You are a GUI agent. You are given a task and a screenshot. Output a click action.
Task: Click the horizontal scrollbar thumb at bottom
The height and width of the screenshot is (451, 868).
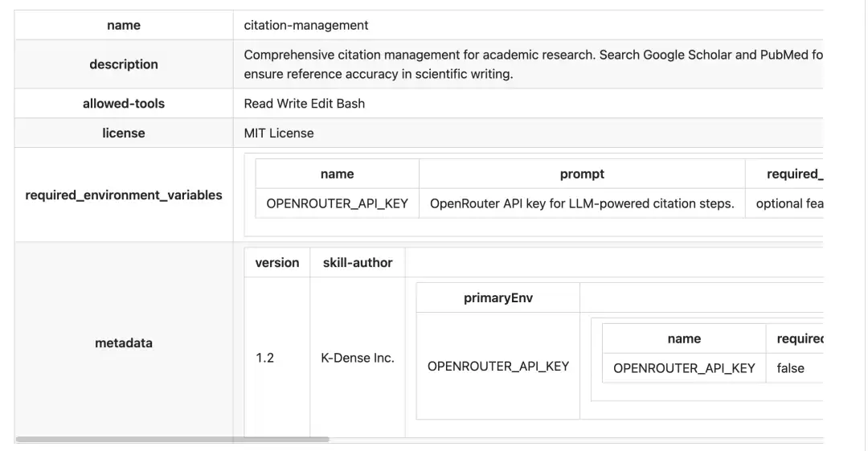tap(172, 440)
